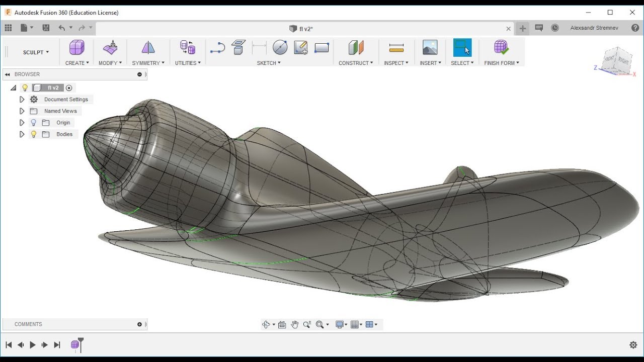Viewport: 644px width, 362px height.
Task: Open the Inspect measure tool
Action: [x=396, y=48]
